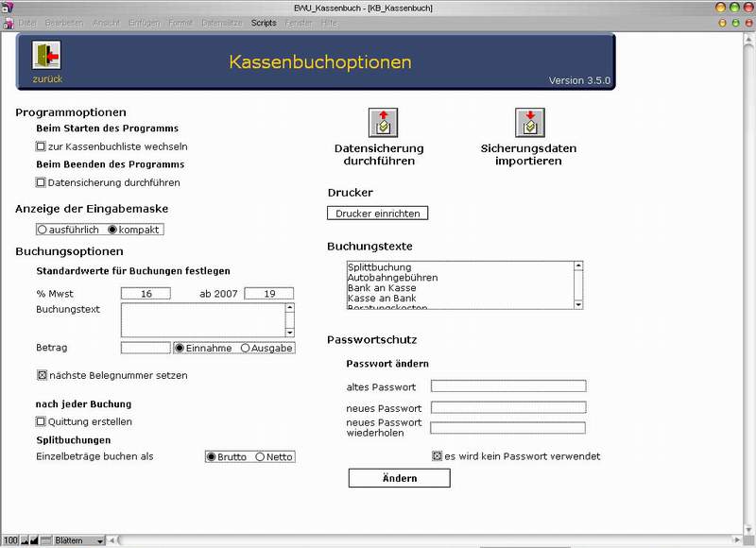Click into the Buchungstext text area

tap(203, 319)
